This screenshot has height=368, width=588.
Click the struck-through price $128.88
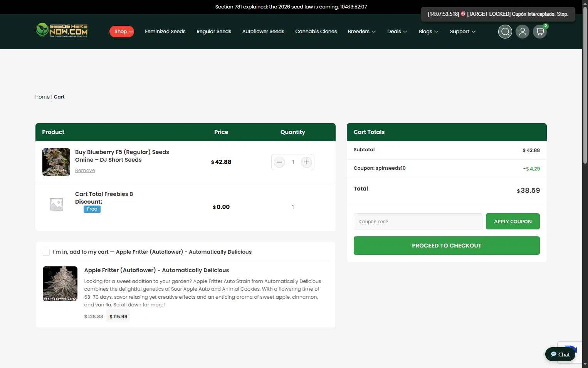tap(94, 316)
